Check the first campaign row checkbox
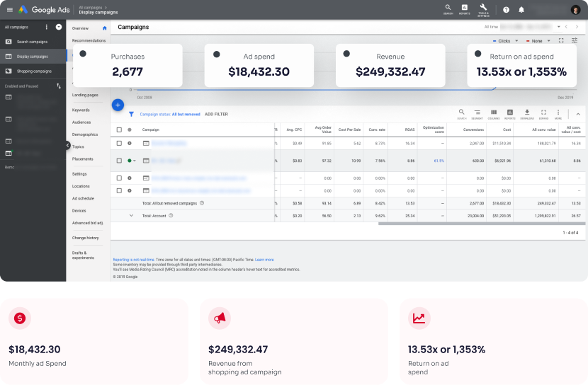Image resolution: width=588 pixels, height=385 pixels. (119, 143)
